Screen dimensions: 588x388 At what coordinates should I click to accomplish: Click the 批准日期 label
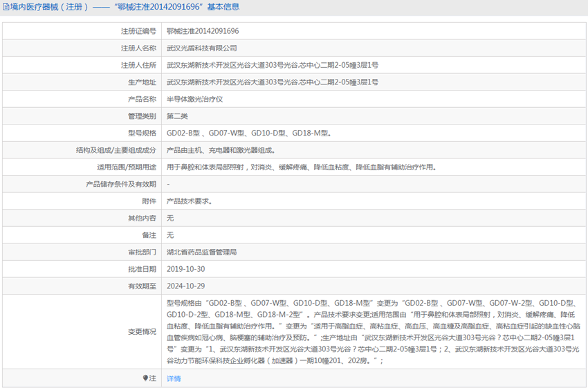click(142, 269)
